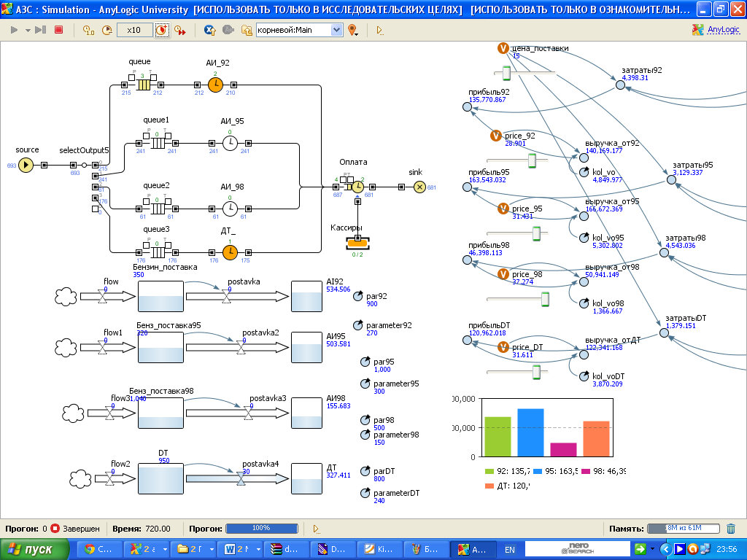Click the цена_поставки variable icon
The height and width of the screenshot is (560, 747).
503,48
